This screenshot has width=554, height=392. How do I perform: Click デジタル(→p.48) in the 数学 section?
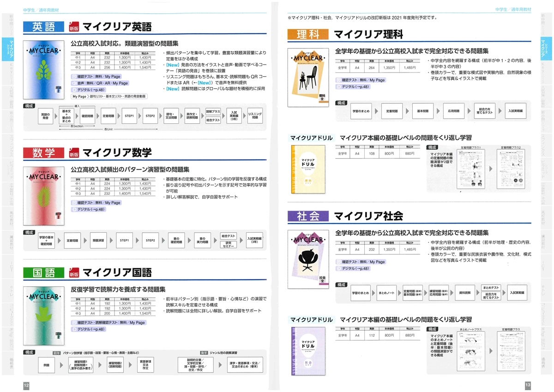[x=88, y=209]
